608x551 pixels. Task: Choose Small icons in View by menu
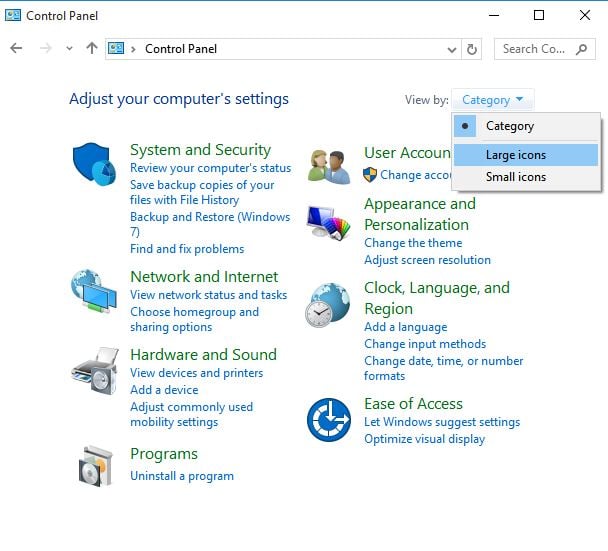point(526,177)
